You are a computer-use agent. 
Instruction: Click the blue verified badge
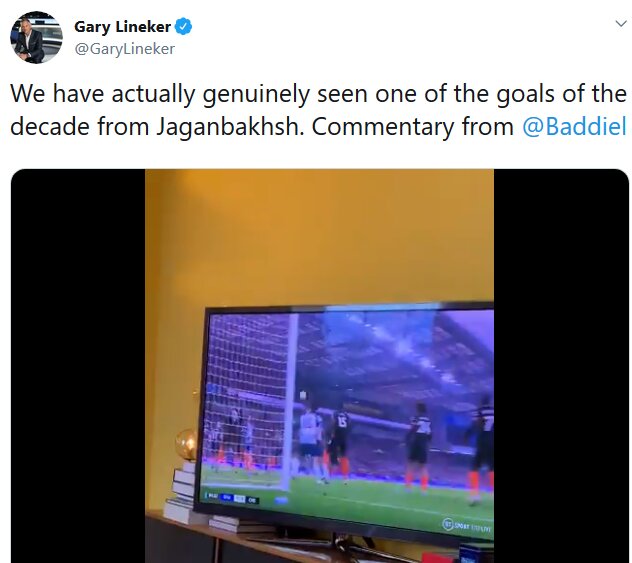[x=183, y=27]
